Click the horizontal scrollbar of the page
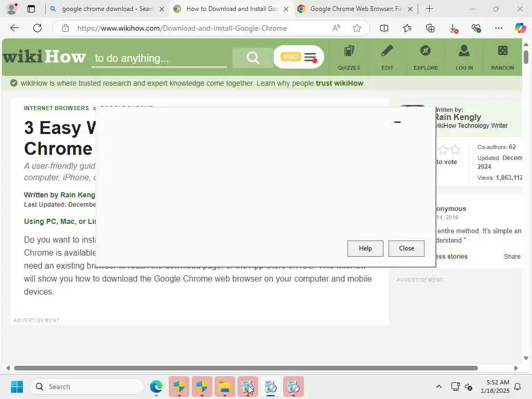Image resolution: width=532 pixels, height=399 pixels. [x=246, y=368]
